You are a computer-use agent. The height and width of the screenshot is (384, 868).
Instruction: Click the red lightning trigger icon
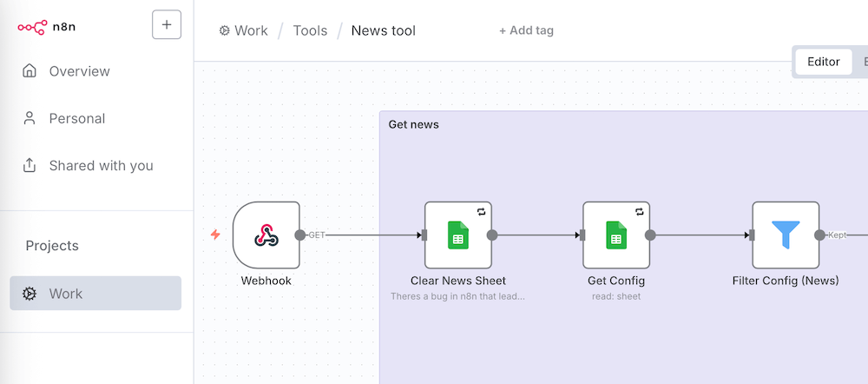216,235
